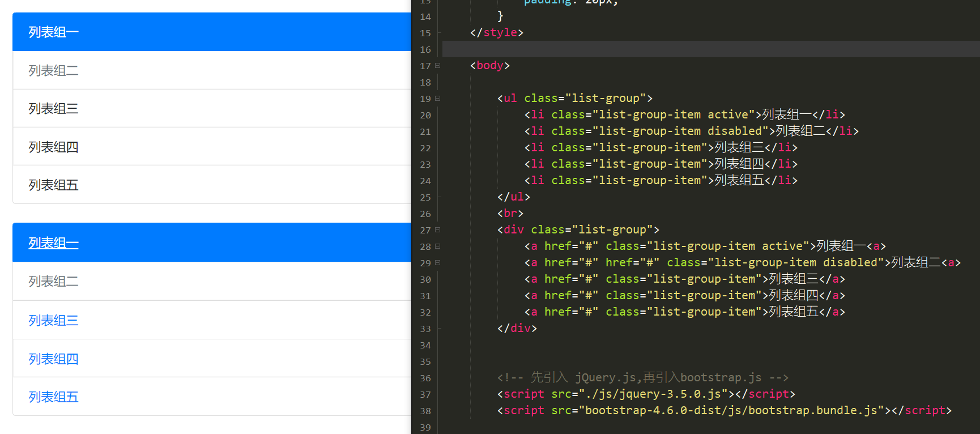Select the black-text 列表组五 list item
The width and height of the screenshot is (980, 434).
coord(212,185)
